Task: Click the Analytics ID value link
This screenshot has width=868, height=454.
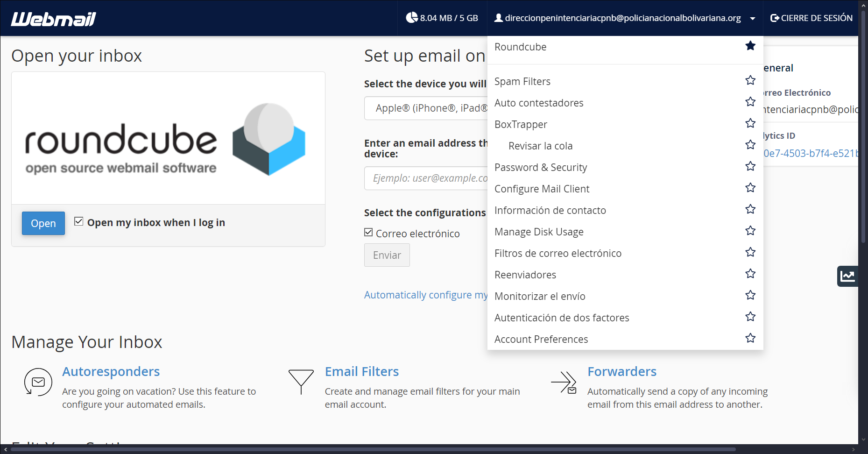Action: 811,153
